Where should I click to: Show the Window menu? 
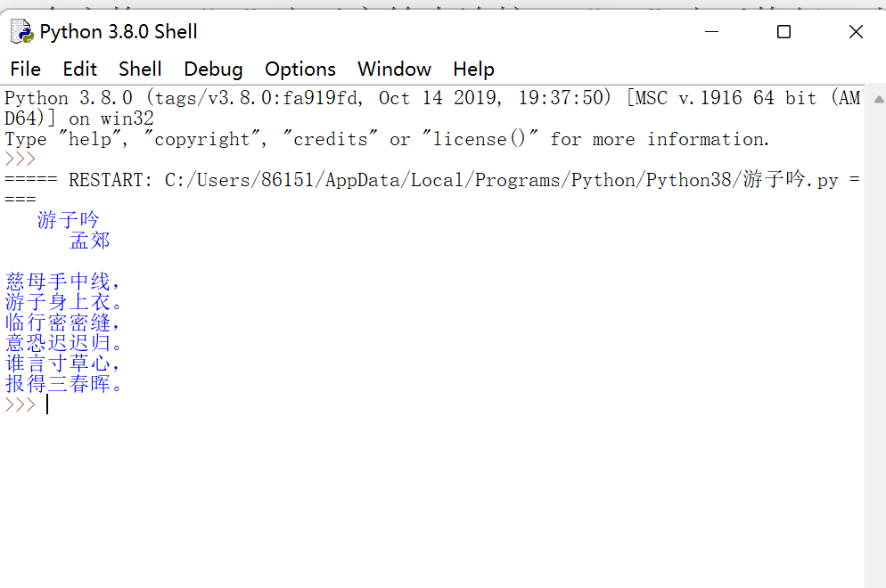[394, 69]
